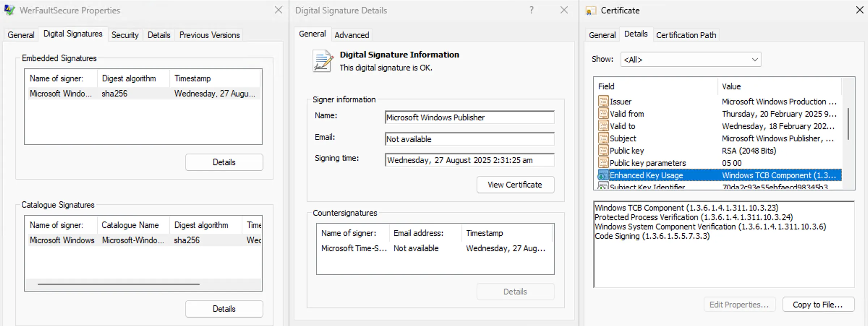This screenshot has width=868, height=326.
Task: Switch to the Advanced tab
Action: 352,35
